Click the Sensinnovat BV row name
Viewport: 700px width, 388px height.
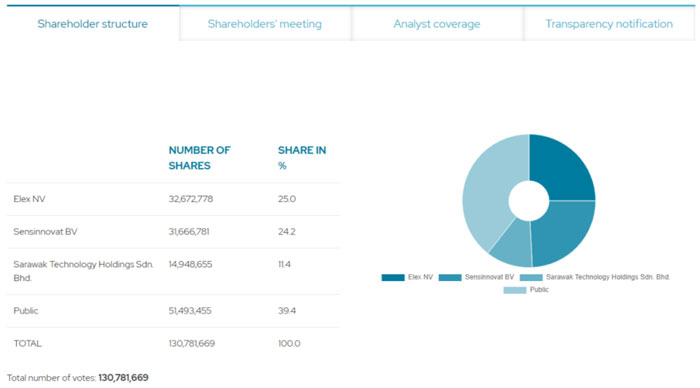[x=45, y=232]
